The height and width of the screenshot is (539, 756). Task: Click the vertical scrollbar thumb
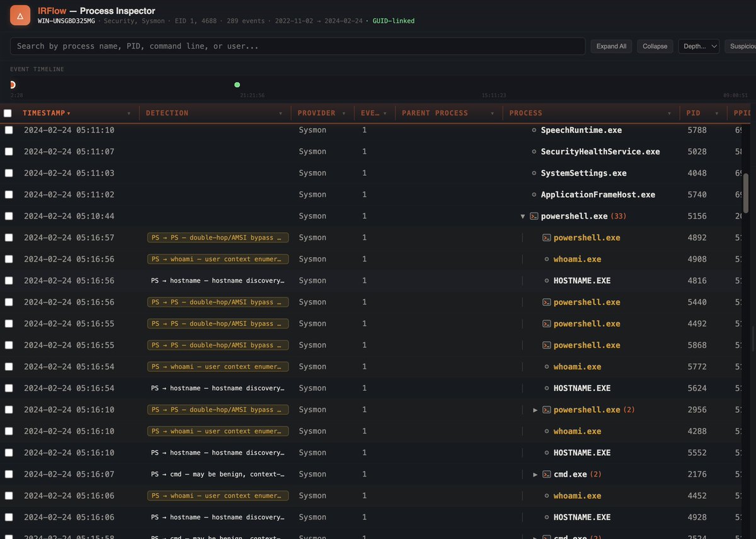[746, 193]
